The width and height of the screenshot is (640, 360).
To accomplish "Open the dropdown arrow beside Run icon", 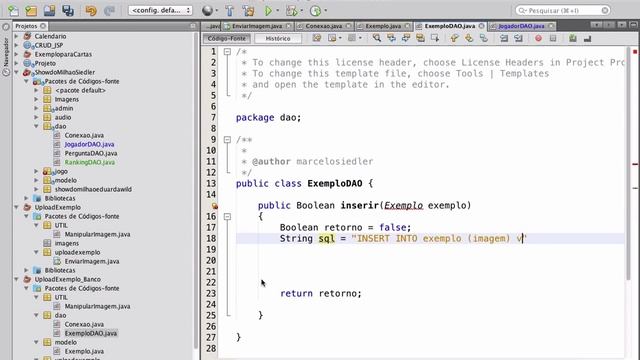I will [278, 11].
